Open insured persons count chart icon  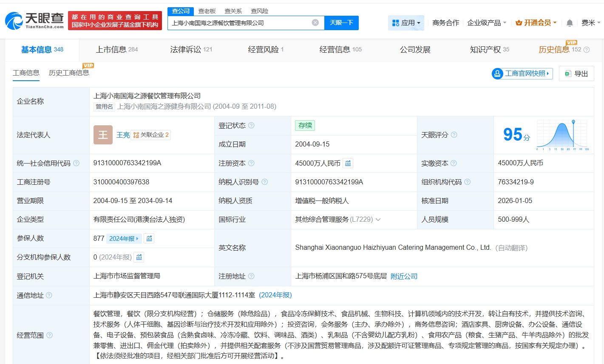point(149,238)
